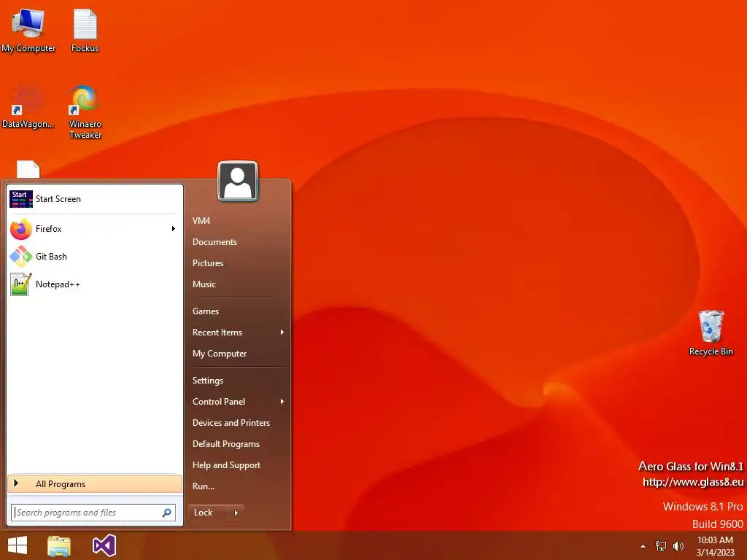Viewport: 747px width, 560px height.
Task: Open the Run... dialog
Action: tap(203, 486)
